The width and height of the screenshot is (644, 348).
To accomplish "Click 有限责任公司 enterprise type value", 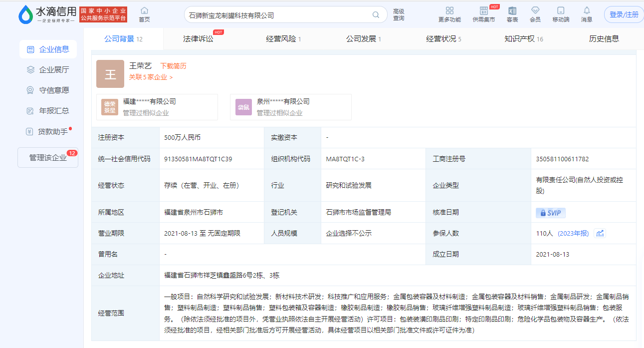I will pos(580,185).
